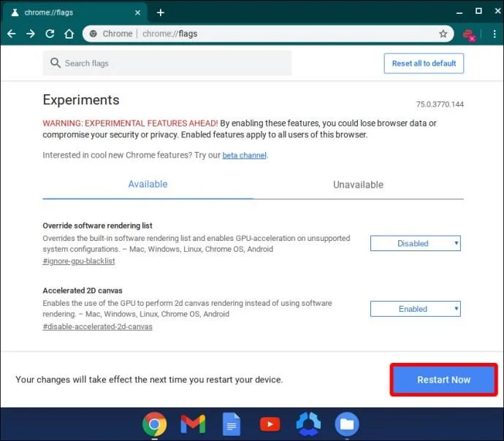Go forward using the forward arrow
The image size is (504, 441).
31,34
